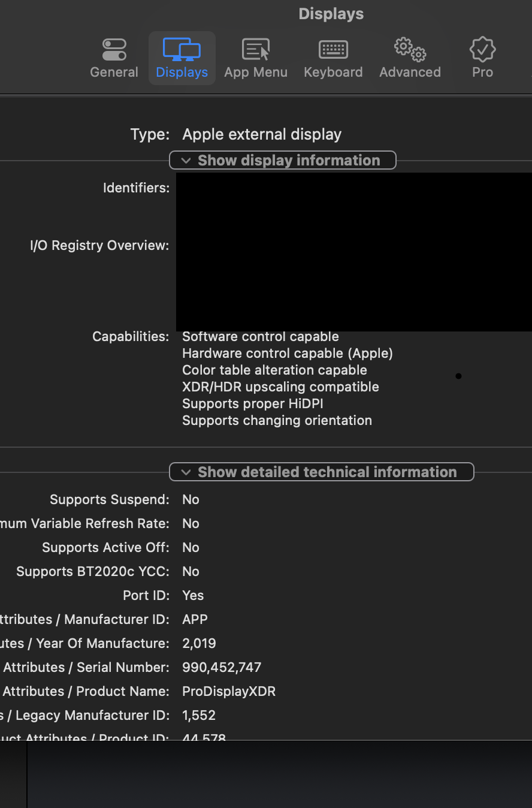Click the Port ID value Yes
Image resolution: width=532 pixels, height=808 pixels.
(x=193, y=595)
